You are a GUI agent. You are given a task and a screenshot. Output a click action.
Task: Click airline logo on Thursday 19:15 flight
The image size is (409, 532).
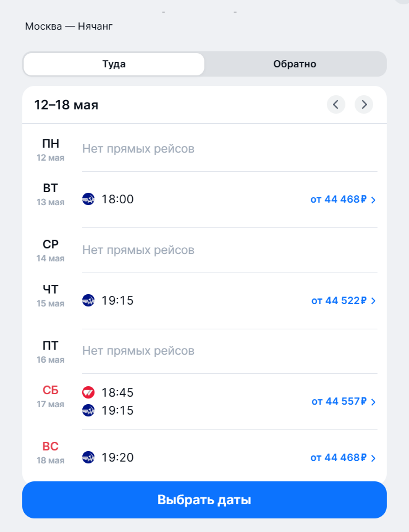click(88, 301)
